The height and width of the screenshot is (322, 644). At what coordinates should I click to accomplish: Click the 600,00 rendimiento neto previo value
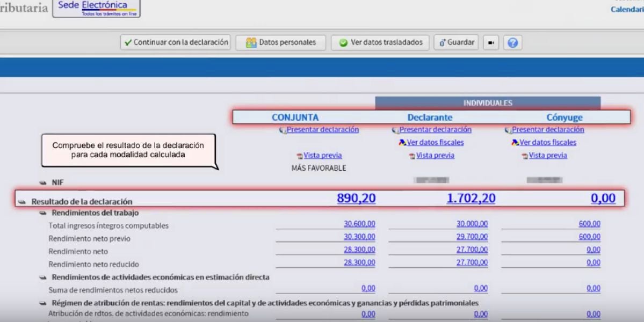[589, 237]
